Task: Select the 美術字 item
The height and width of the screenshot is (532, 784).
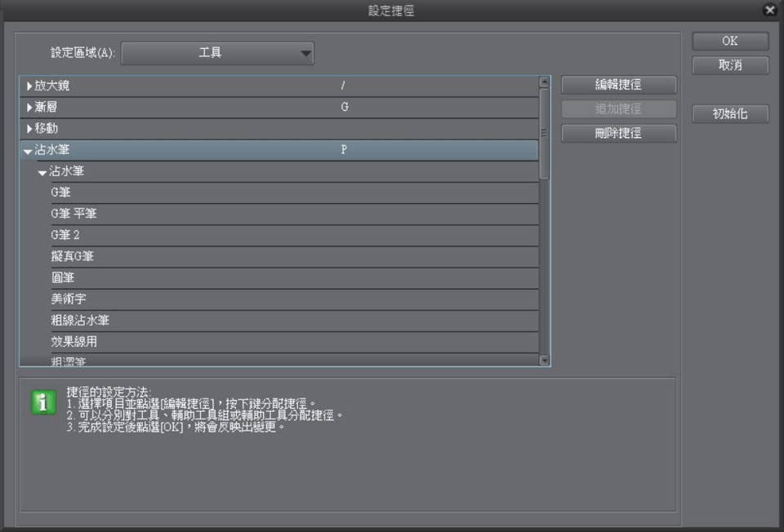Action: pos(295,299)
